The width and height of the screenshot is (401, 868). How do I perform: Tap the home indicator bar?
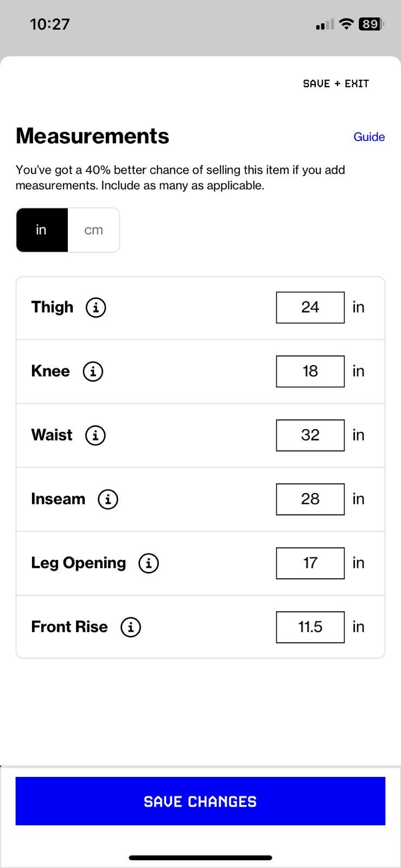(200, 858)
